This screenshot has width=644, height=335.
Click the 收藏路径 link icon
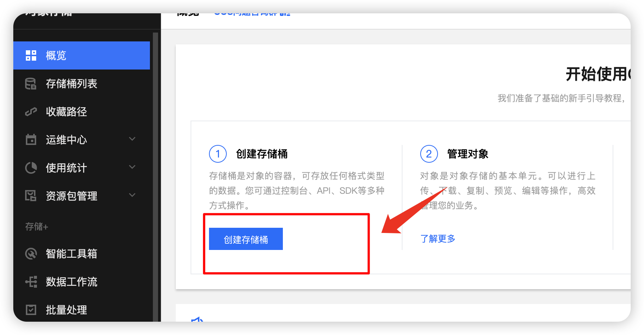31,112
